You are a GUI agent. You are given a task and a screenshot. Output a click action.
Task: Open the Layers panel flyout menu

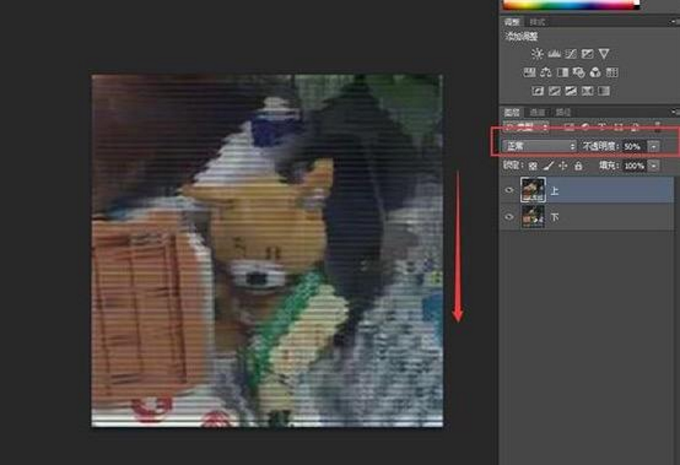tap(675, 112)
